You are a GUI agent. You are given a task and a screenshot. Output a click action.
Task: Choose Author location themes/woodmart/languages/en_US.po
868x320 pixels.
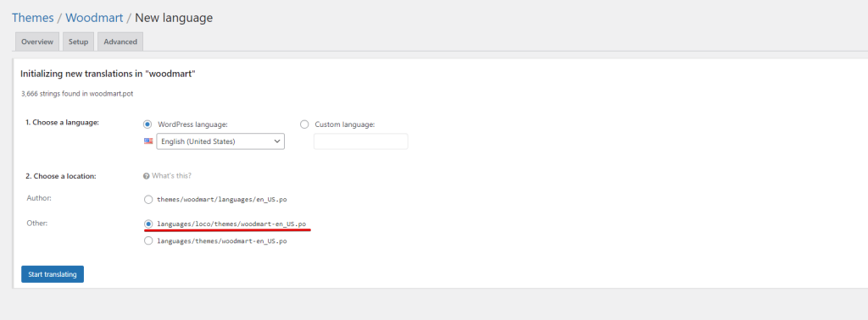click(x=147, y=199)
